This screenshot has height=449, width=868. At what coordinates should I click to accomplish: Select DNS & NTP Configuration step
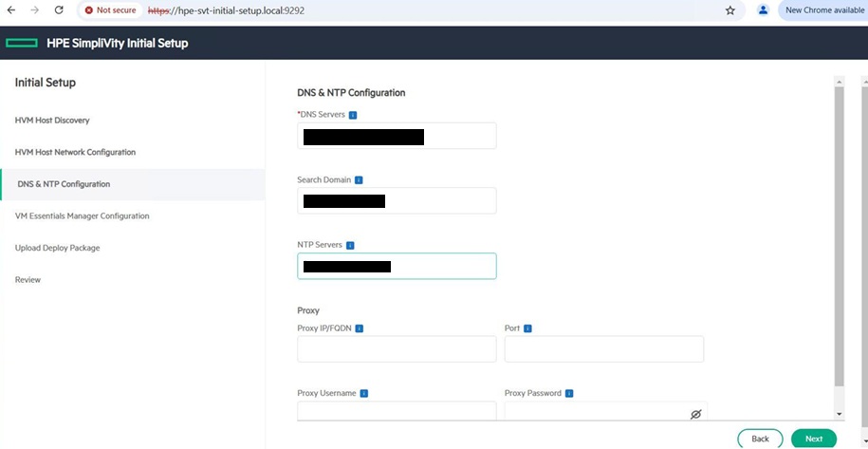[133, 184]
